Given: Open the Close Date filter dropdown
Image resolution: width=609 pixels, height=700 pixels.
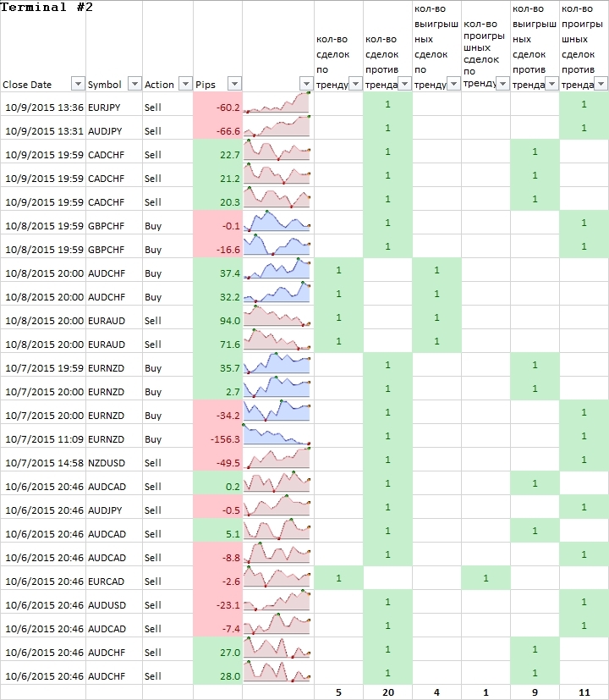Looking at the screenshot, I should pos(78,84).
